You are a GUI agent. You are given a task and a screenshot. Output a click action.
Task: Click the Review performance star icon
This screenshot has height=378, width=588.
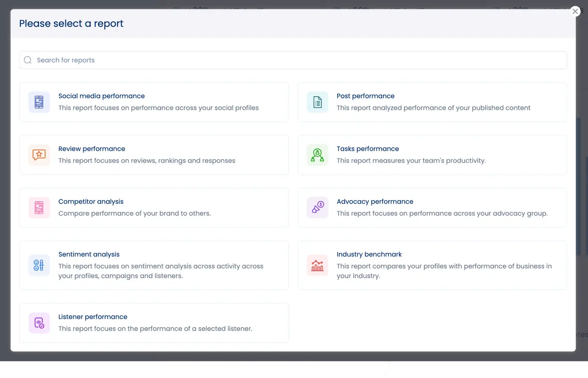pyautogui.click(x=39, y=155)
